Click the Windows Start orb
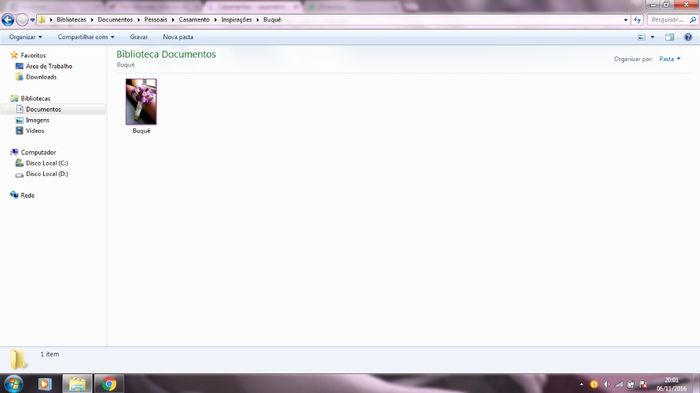Image resolution: width=700 pixels, height=393 pixels. click(13, 384)
